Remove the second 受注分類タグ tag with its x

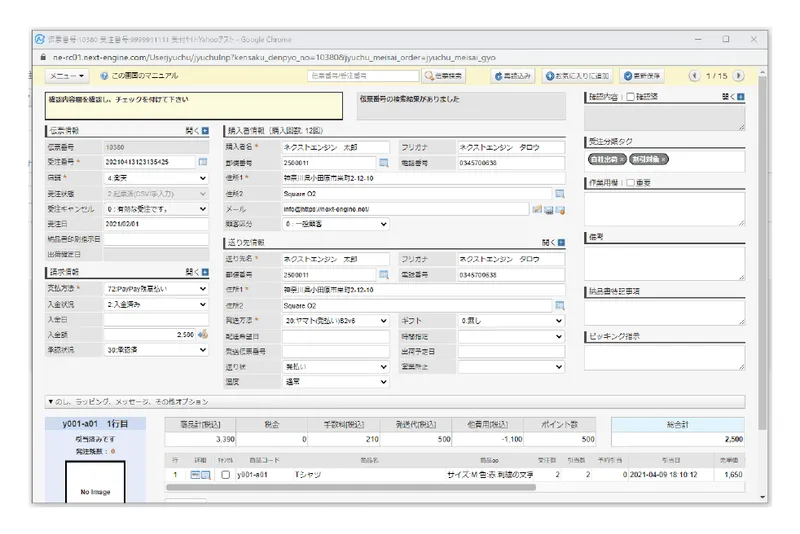(x=663, y=160)
